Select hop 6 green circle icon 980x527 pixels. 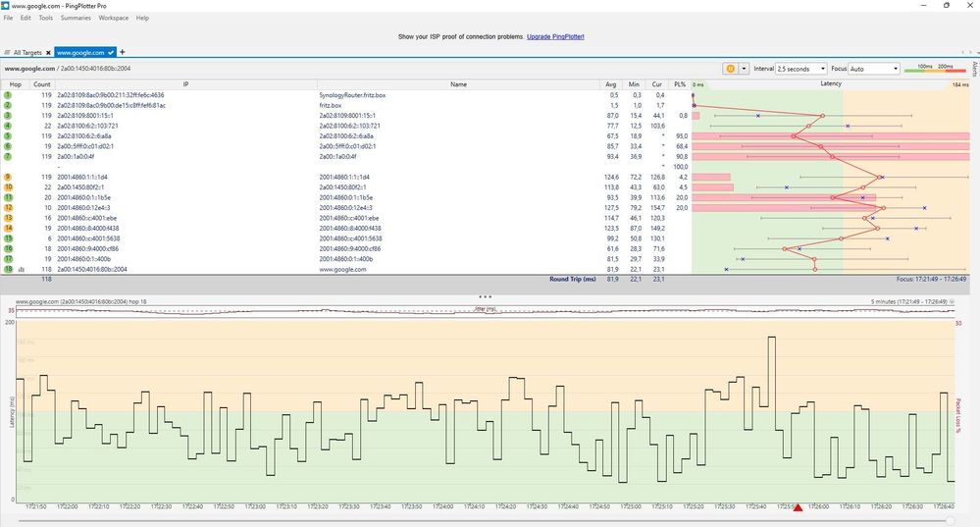[x=8, y=146]
